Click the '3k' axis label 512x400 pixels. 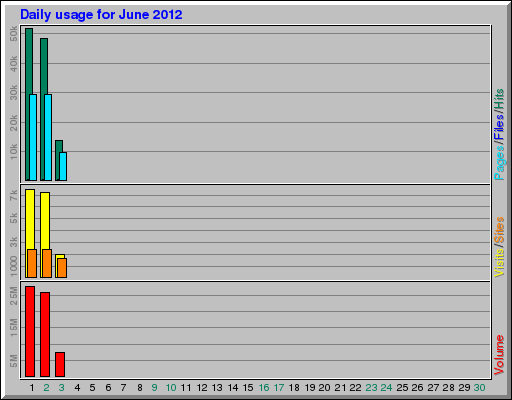(x=14, y=242)
